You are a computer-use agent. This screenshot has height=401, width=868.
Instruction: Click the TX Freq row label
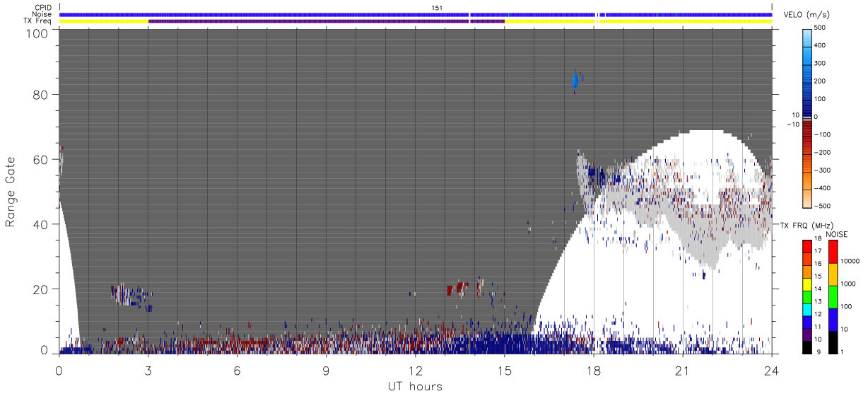point(37,21)
